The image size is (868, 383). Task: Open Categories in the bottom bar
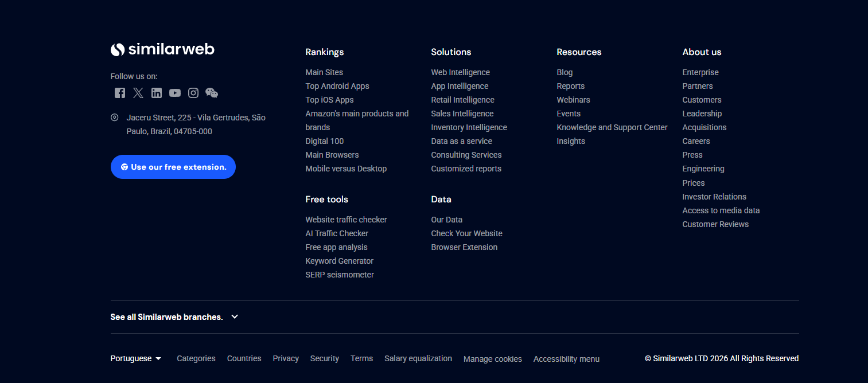pyautogui.click(x=196, y=358)
